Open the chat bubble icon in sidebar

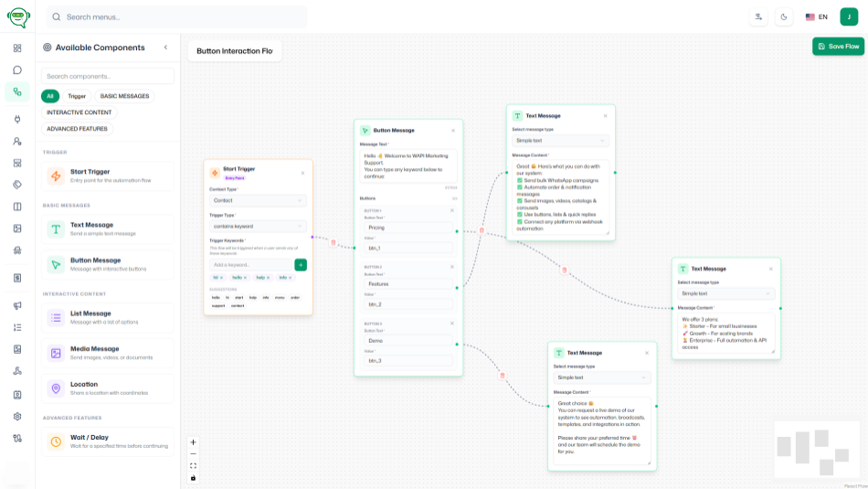pos(17,69)
